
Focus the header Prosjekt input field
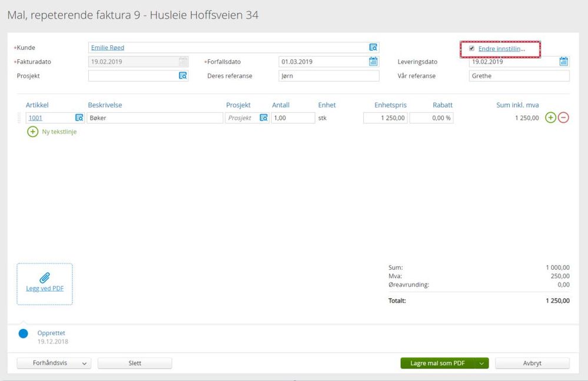pos(138,76)
